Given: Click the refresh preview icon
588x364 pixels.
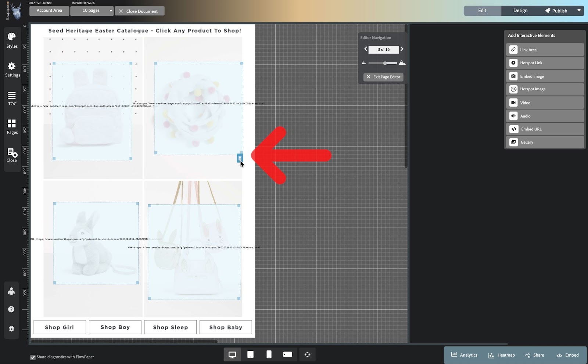Looking at the screenshot, I should pyautogui.click(x=307, y=354).
